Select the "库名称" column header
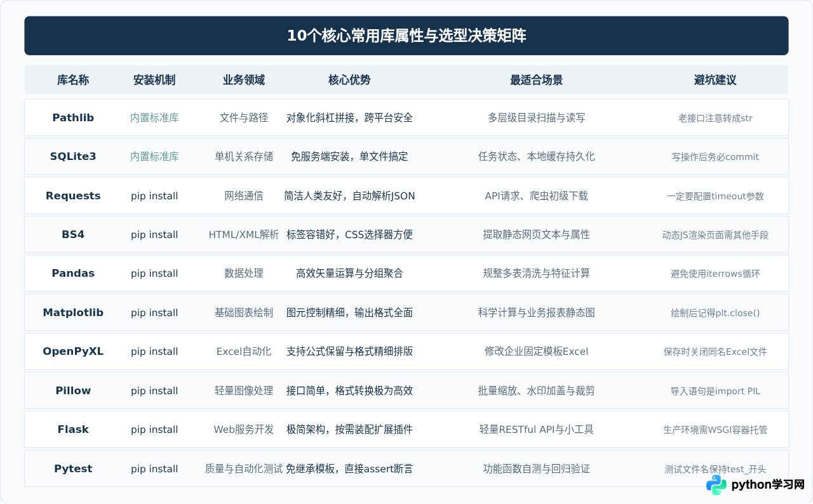 (x=73, y=80)
